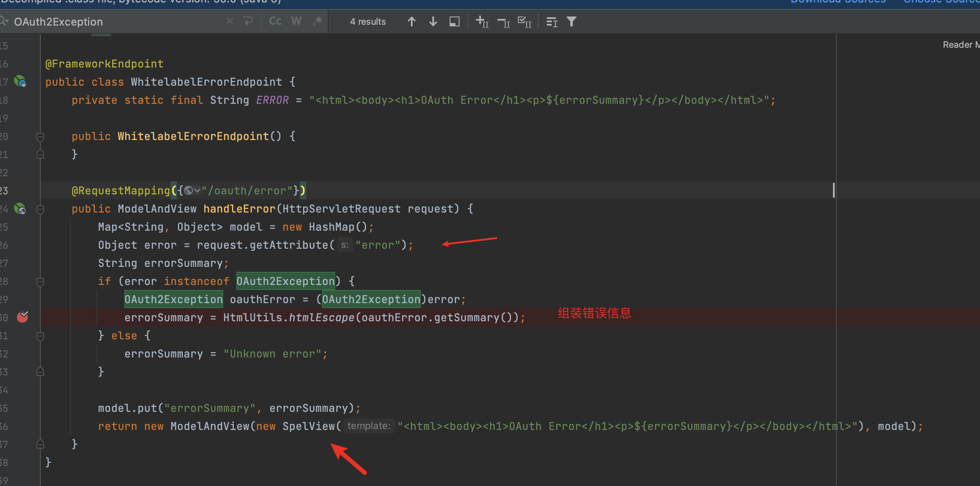Go to next search occurrence
Viewport: 980px width, 486px height.
point(433,21)
